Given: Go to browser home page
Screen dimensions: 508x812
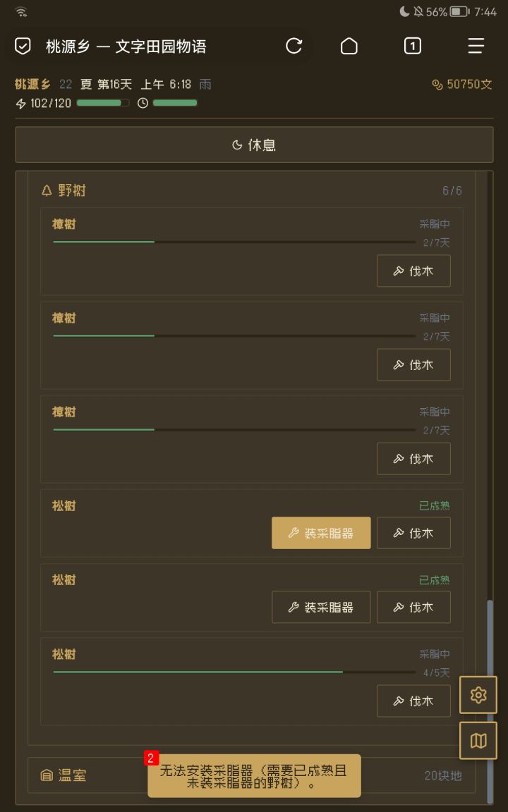Looking at the screenshot, I should 349,47.
